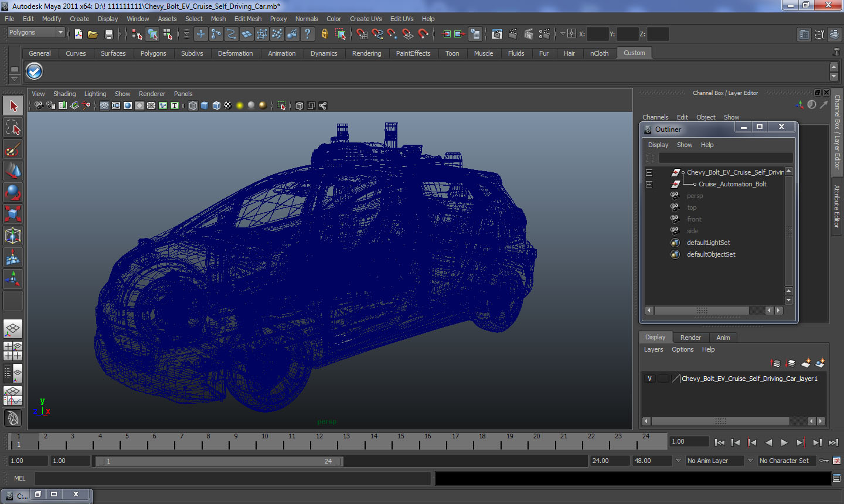Collapse the Chevy_Bolt_EV_Cruise_Self_Driving node
The width and height of the screenshot is (844, 504).
649,172
